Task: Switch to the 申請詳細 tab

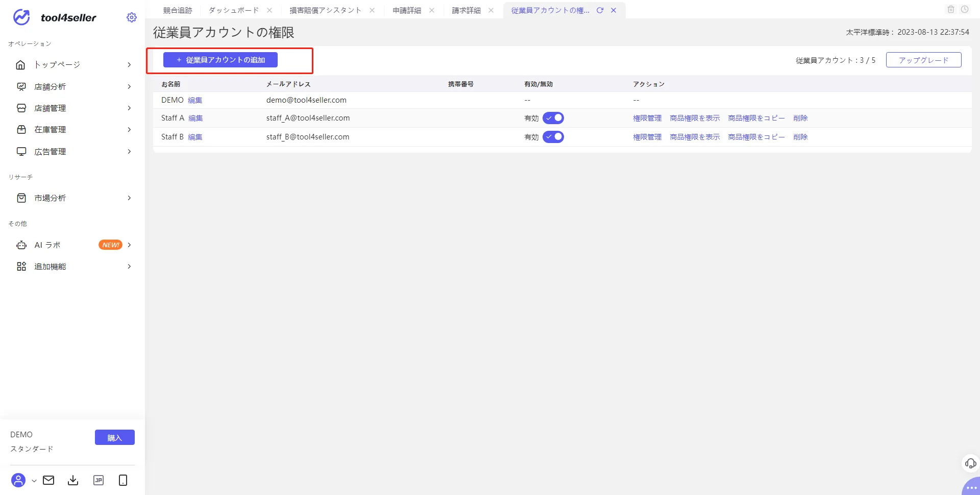Action: point(407,10)
